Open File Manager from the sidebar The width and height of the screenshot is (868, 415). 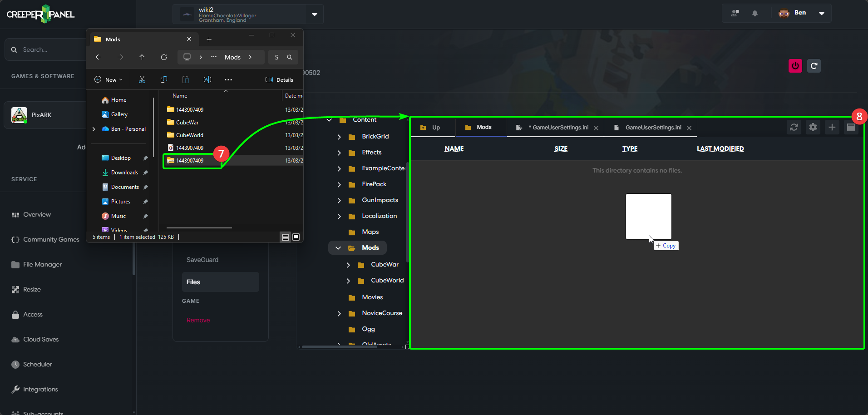(x=42, y=265)
